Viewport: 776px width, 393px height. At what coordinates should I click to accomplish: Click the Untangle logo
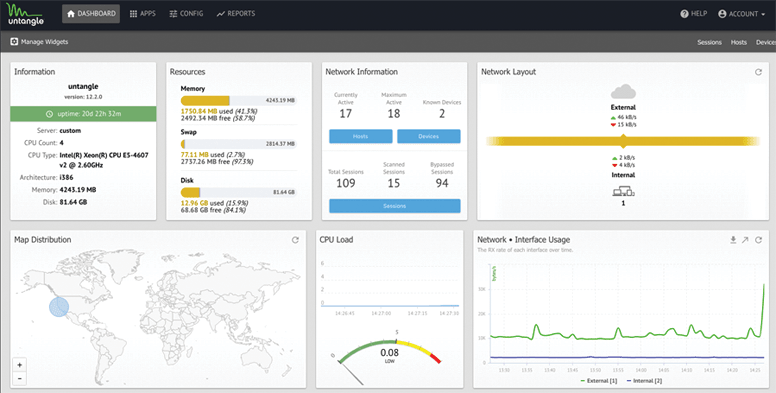click(x=26, y=14)
